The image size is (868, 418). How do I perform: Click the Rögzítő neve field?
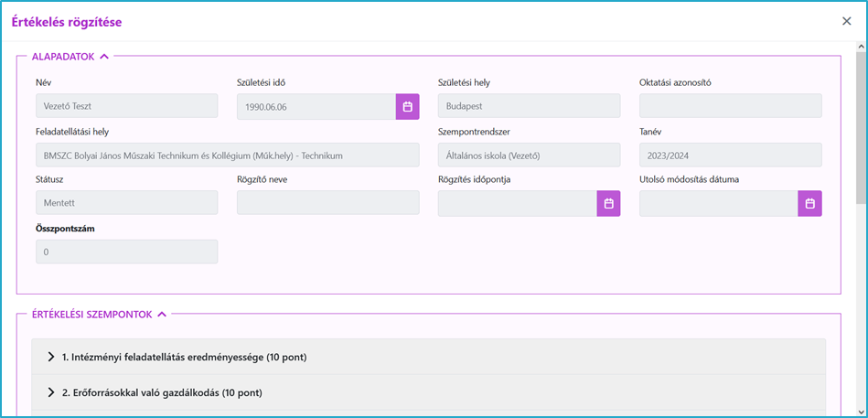(x=328, y=203)
